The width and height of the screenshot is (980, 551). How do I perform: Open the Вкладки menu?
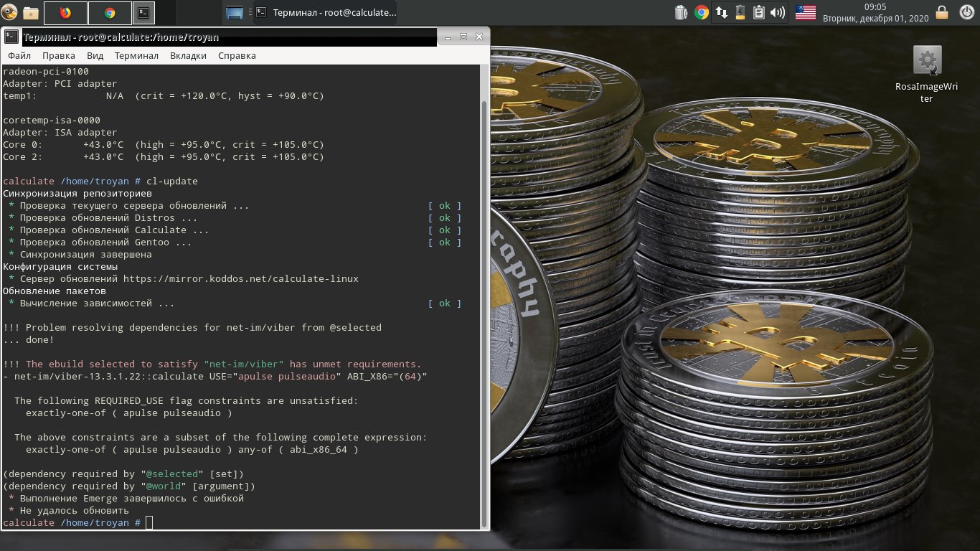pos(188,55)
